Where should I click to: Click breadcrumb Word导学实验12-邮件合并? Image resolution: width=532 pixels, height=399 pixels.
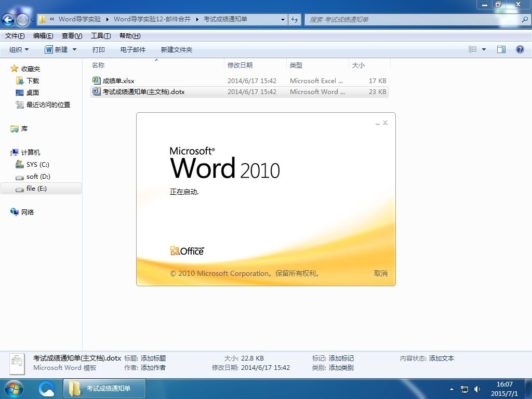pyautogui.click(x=152, y=19)
